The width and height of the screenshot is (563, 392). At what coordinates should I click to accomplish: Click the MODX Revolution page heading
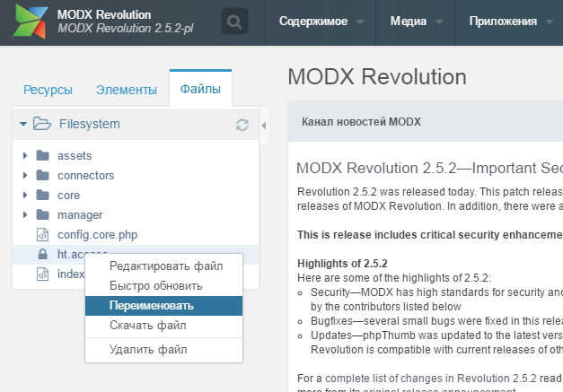(377, 77)
